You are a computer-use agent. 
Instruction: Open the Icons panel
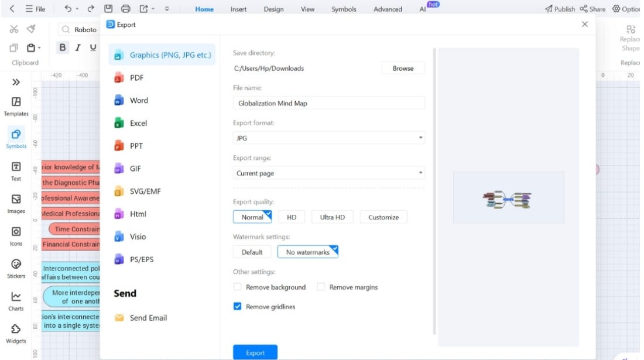point(16,236)
